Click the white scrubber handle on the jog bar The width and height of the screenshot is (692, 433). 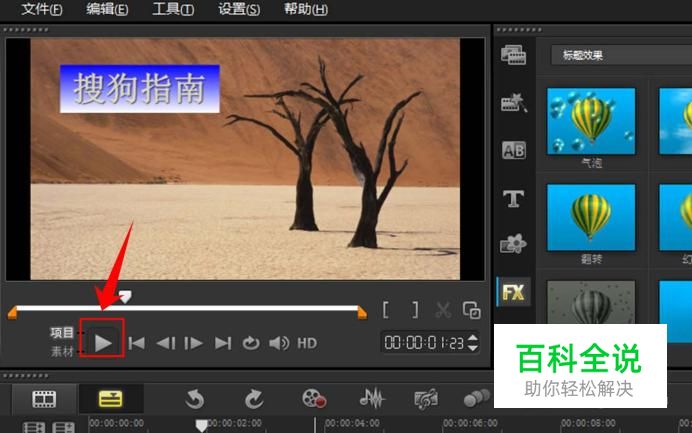[x=125, y=297]
